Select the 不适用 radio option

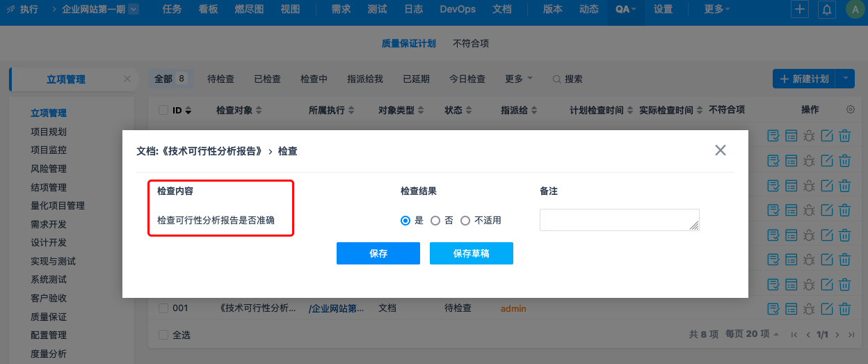coord(465,221)
